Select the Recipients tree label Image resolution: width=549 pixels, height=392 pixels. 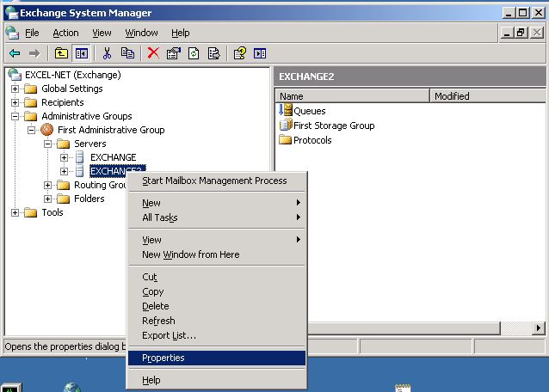click(x=63, y=102)
